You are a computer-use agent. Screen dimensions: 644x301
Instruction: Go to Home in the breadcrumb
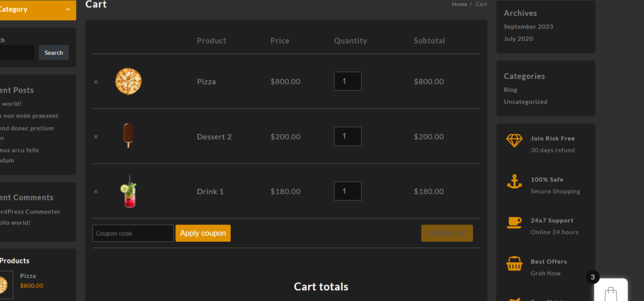pos(459,4)
